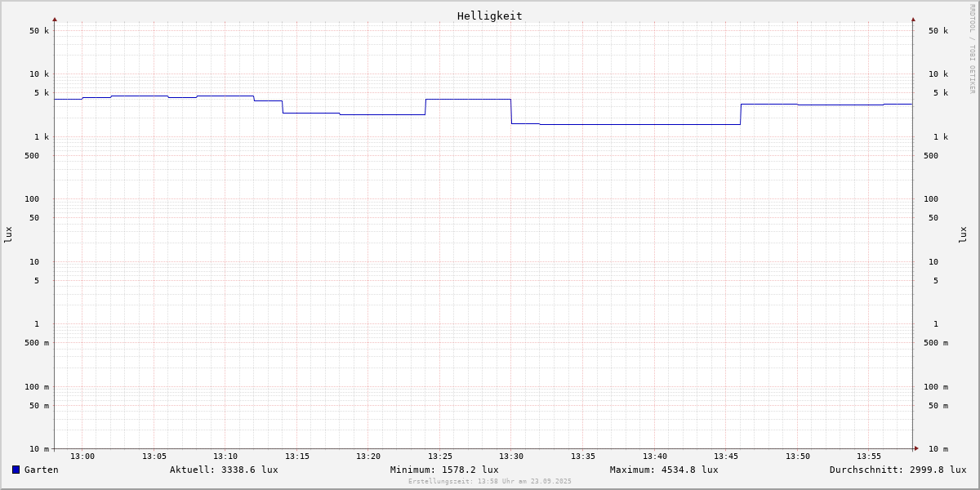Click the 1 k label on left axis
980x490 pixels.
point(42,137)
